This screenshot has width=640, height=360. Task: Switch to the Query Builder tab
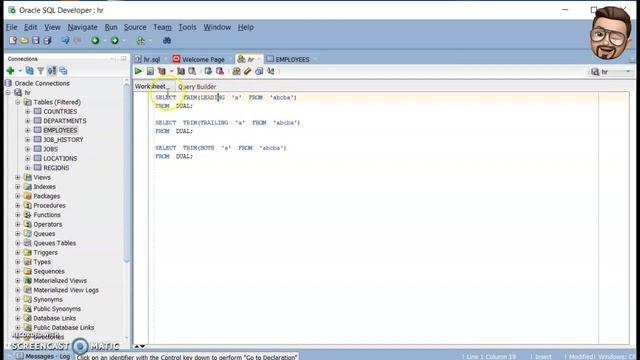pos(197,87)
